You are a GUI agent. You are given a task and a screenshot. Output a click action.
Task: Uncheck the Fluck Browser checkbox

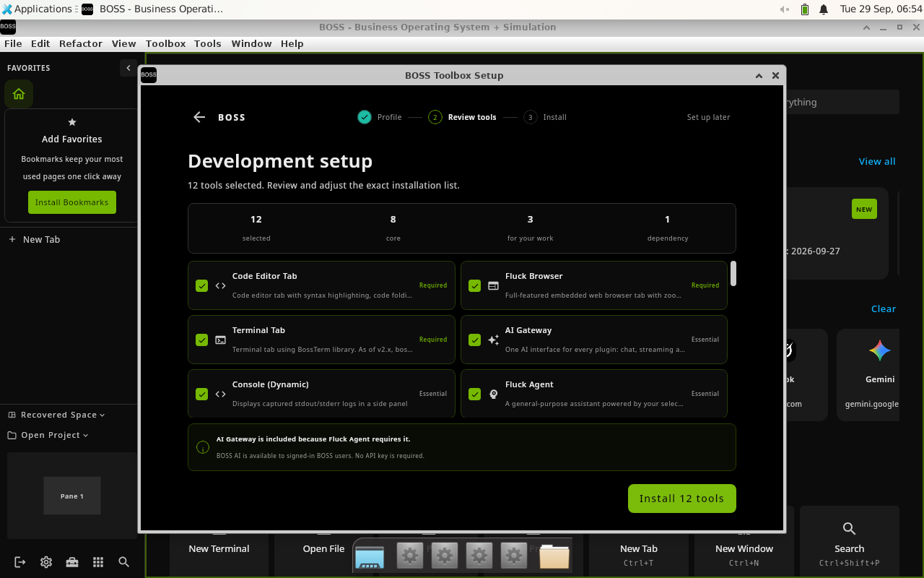(474, 285)
